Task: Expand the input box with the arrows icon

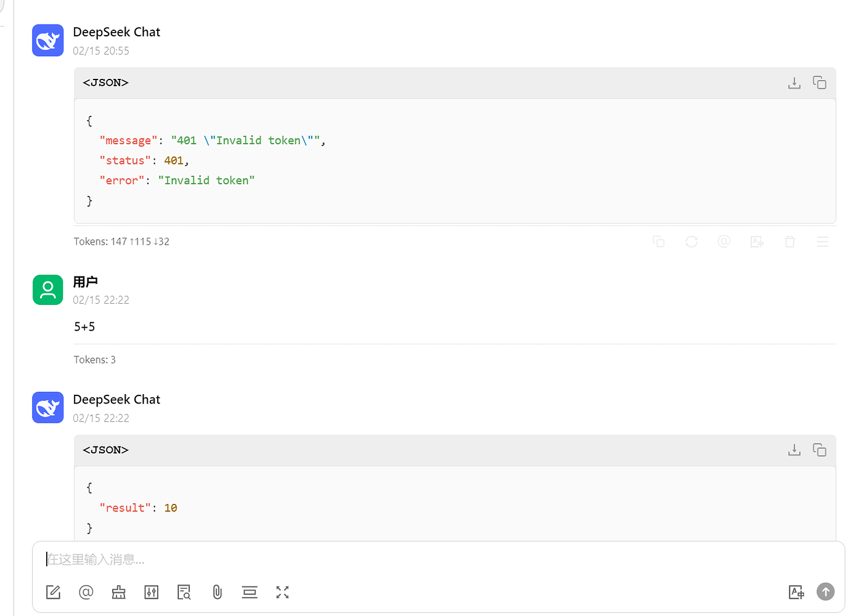Action: point(282,592)
